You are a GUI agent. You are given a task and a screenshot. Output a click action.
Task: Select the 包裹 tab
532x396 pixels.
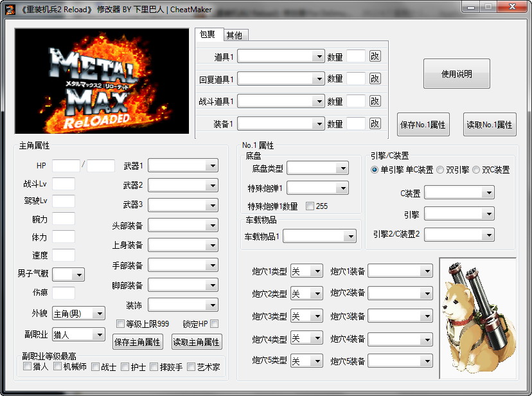208,35
